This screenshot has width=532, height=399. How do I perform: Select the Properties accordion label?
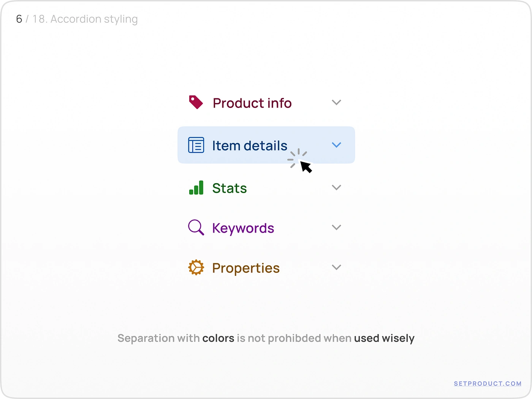246,268
